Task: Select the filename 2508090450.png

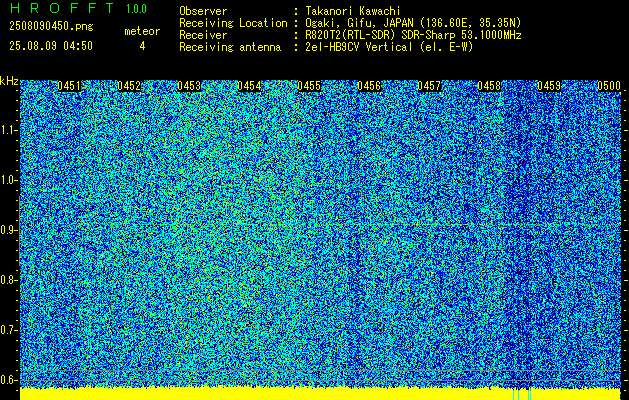Action: coord(51,27)
